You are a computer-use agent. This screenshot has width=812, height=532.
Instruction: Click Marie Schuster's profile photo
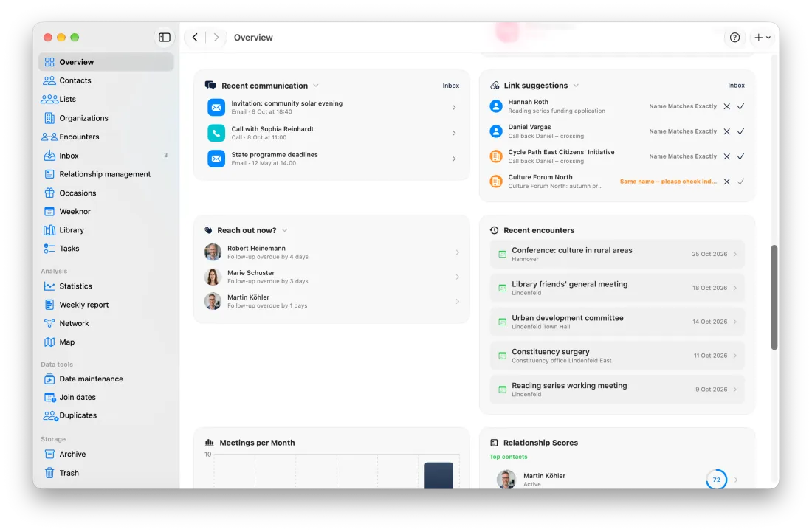point(213,277)
